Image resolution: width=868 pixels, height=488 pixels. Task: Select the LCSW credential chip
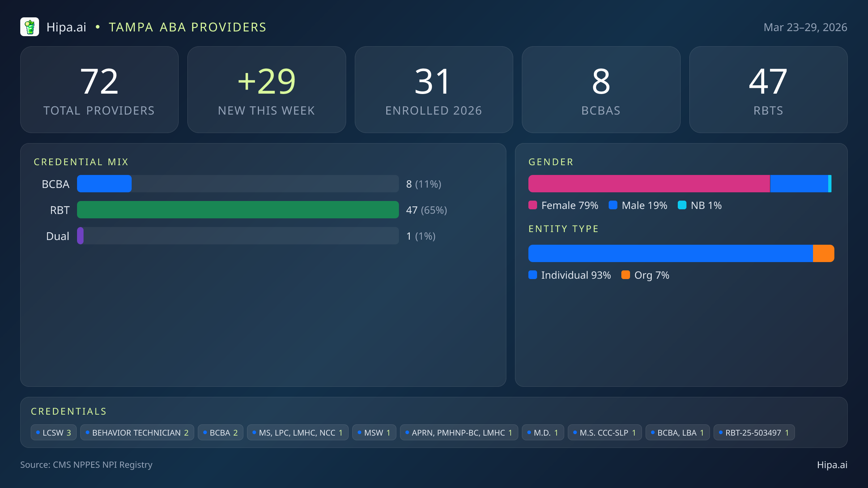tap(54, 433)
